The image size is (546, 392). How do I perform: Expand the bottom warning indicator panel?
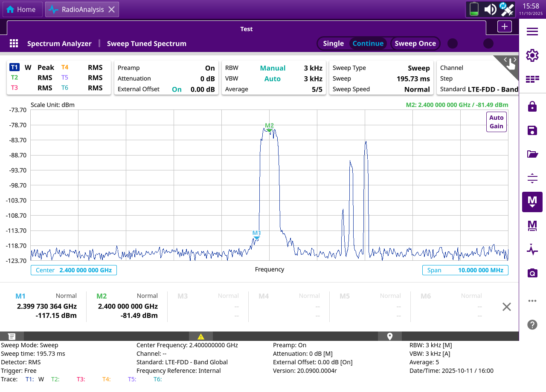point(201,337)
